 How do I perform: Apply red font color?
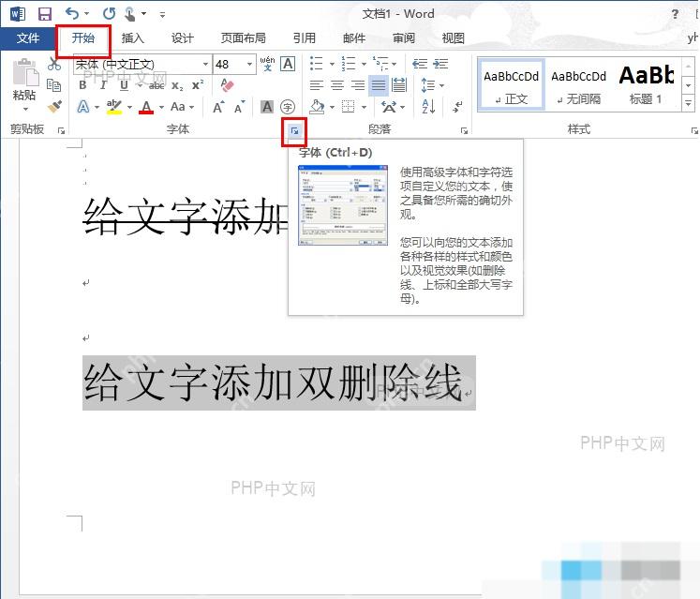[x=146, y=107]
